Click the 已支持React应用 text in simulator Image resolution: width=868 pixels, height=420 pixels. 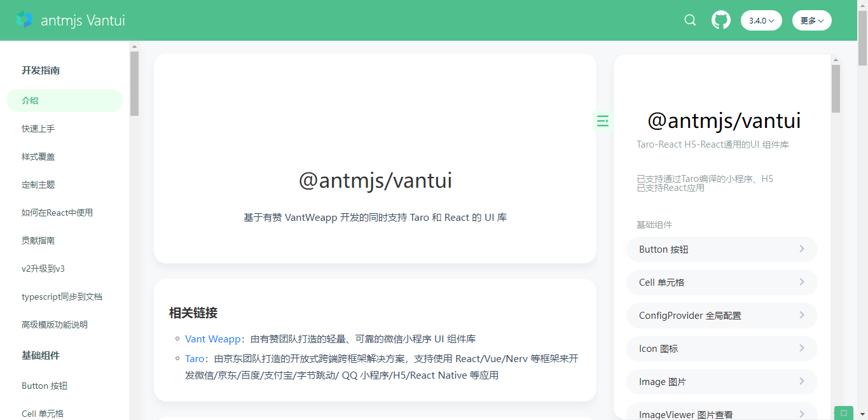pos(670,188)
